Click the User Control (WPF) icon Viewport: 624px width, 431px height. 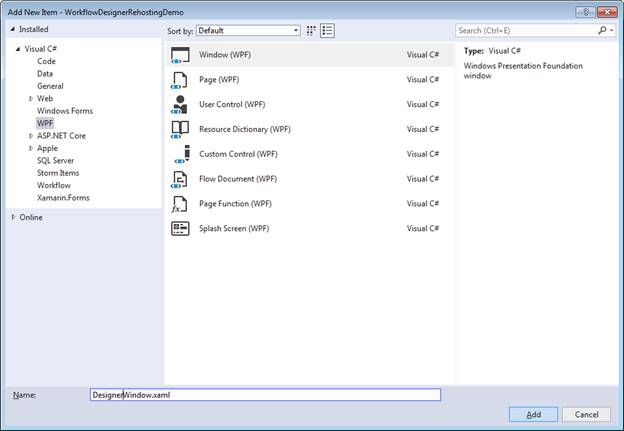click(x=180, y=105)
